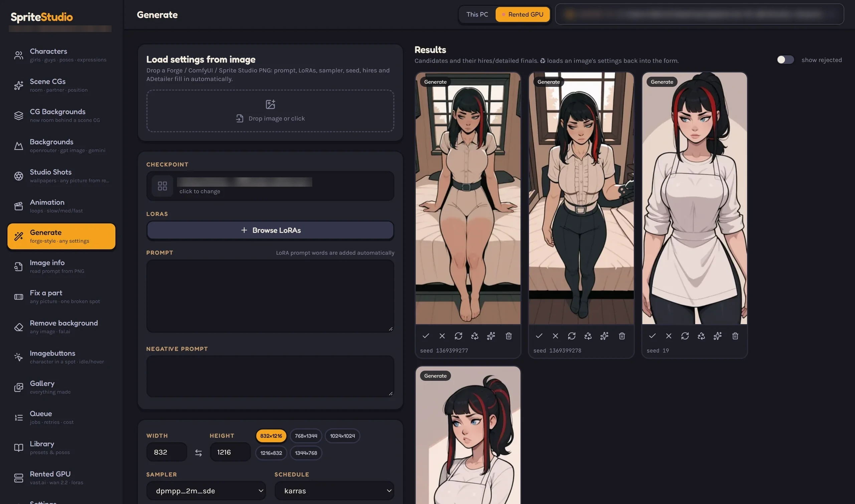Select the 1344×768 size preset
855x504 pixels.
[306, 453]
